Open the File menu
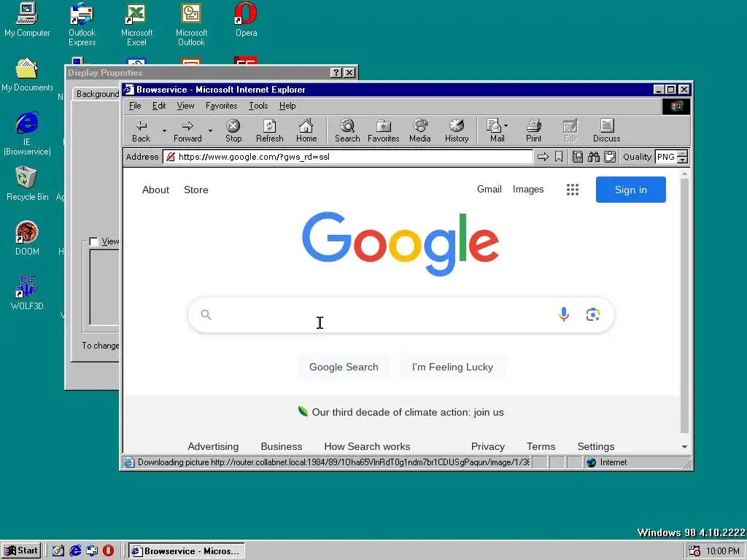This screenshot has width=747, height=560. 135,106
